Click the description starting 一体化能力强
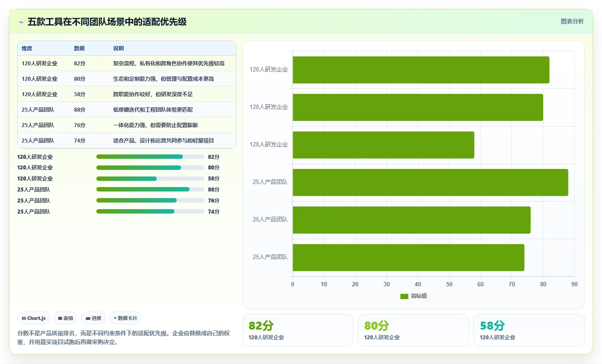Screen dimensions: 602x364 155,125
